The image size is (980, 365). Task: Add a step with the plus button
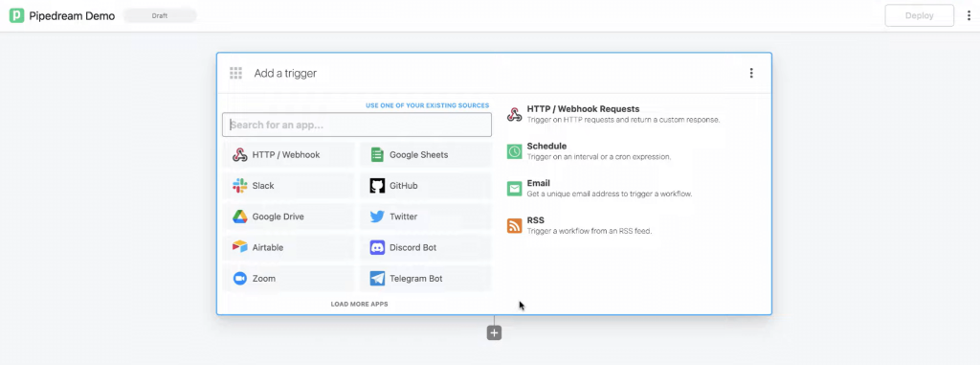[495, 333]
